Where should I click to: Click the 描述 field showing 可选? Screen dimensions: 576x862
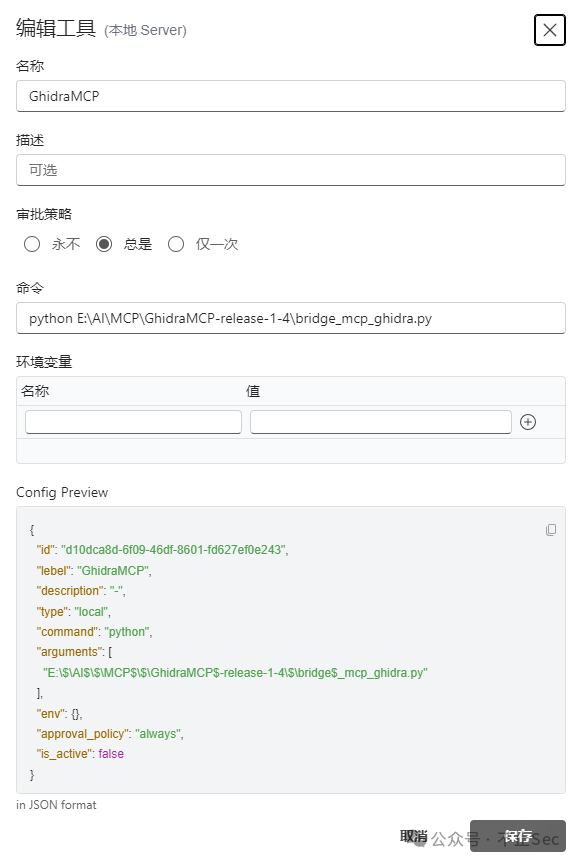pyautogui.click(x=290, y=170)
